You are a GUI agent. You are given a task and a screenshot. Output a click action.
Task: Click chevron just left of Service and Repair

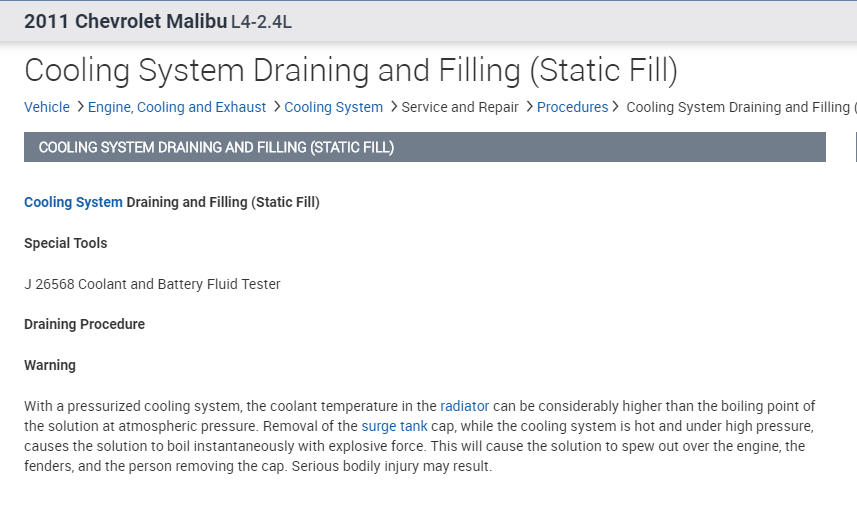click(393, 107)
